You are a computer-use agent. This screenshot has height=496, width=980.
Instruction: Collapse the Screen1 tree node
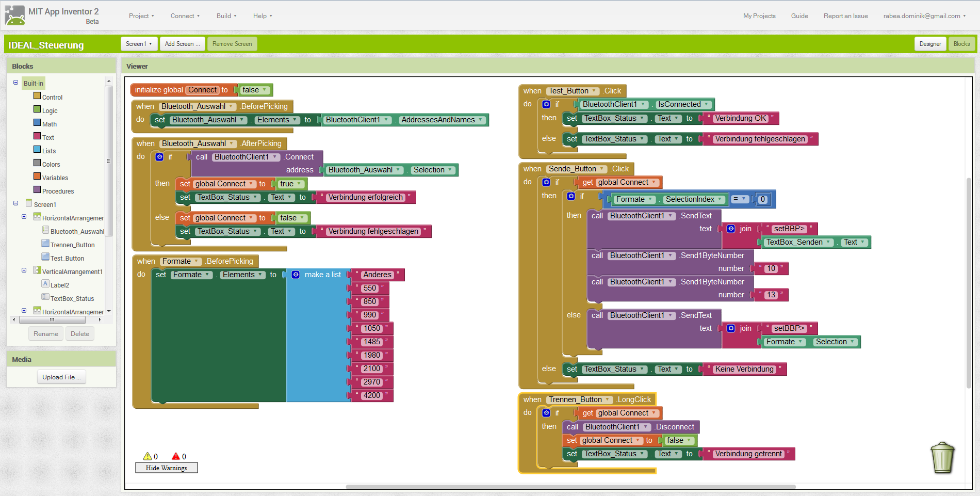point(15,203)
